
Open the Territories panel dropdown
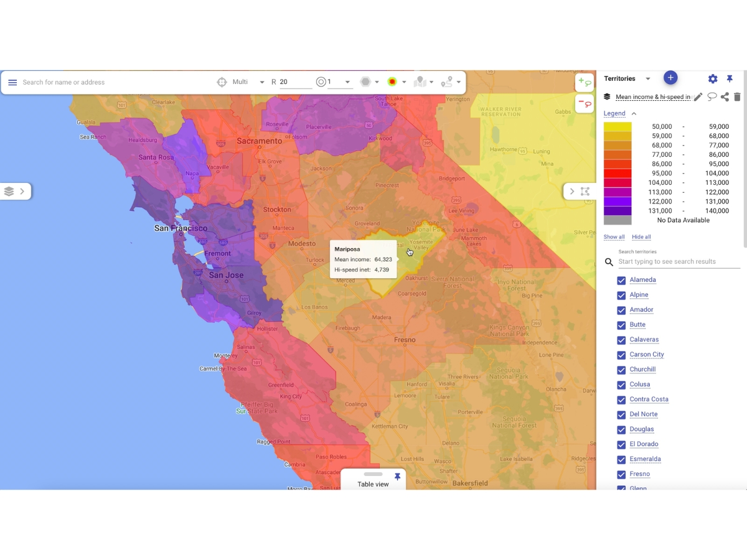click(648, 79)
